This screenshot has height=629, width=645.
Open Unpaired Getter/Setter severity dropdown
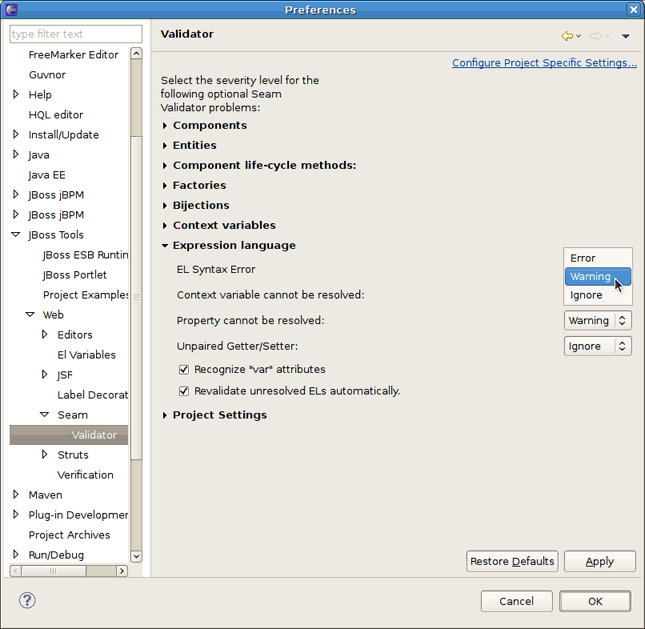coord(597,346)
